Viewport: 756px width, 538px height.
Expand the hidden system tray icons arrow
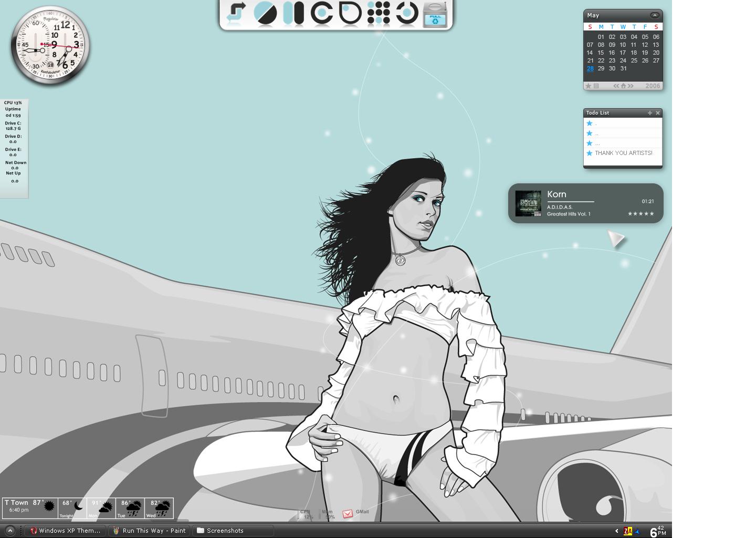[617, 531]
